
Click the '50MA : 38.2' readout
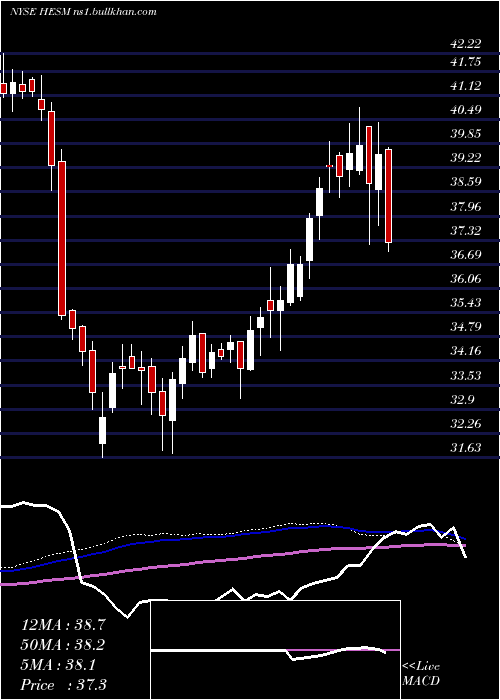click(x=63, y=645)
